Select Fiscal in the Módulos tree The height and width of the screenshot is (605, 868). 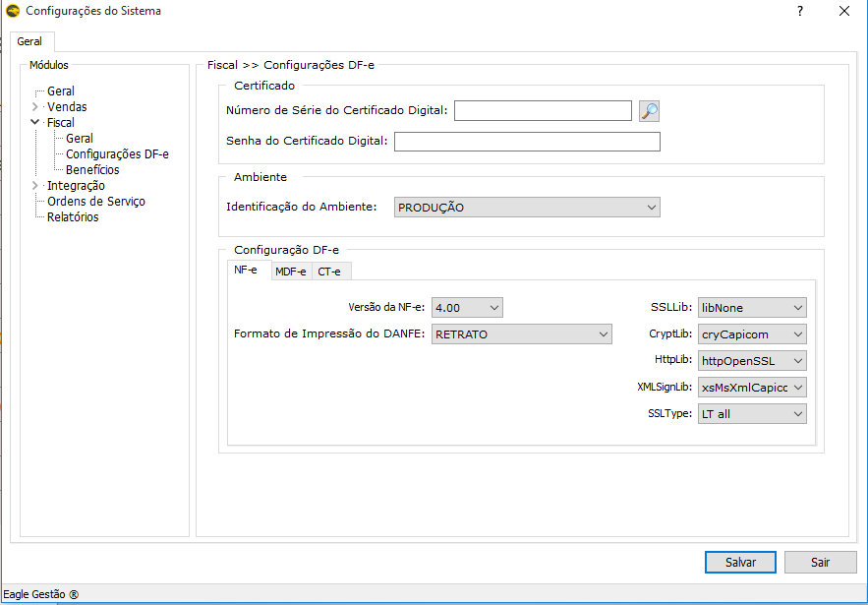click(60, 122)
